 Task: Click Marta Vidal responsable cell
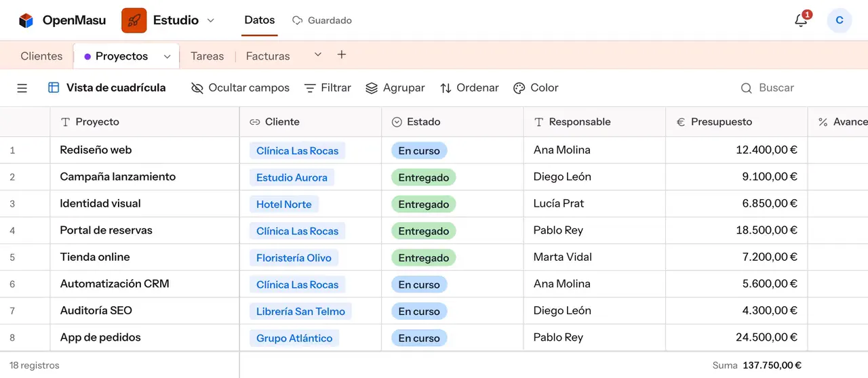(595, 257)
